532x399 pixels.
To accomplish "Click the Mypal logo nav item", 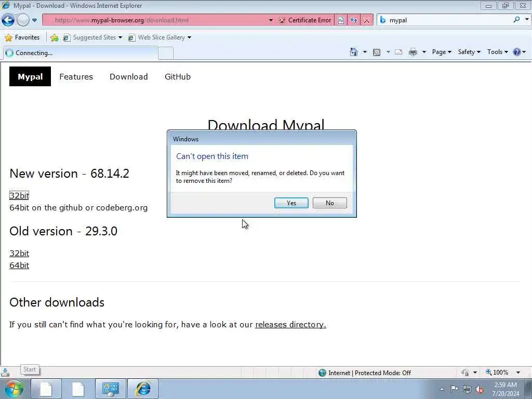I will tap(30, 76).
